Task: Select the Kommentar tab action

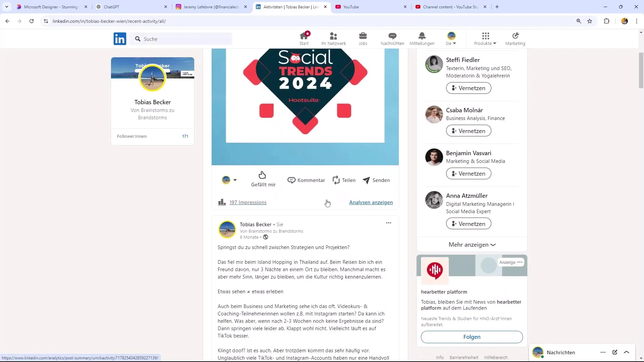Action: point(307,180)
